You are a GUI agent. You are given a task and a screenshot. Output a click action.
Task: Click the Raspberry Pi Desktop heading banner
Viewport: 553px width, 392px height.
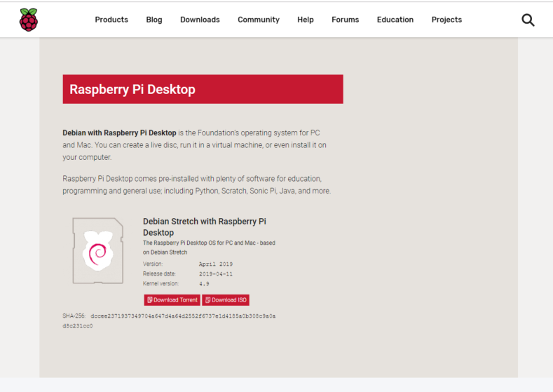[203, 89]
